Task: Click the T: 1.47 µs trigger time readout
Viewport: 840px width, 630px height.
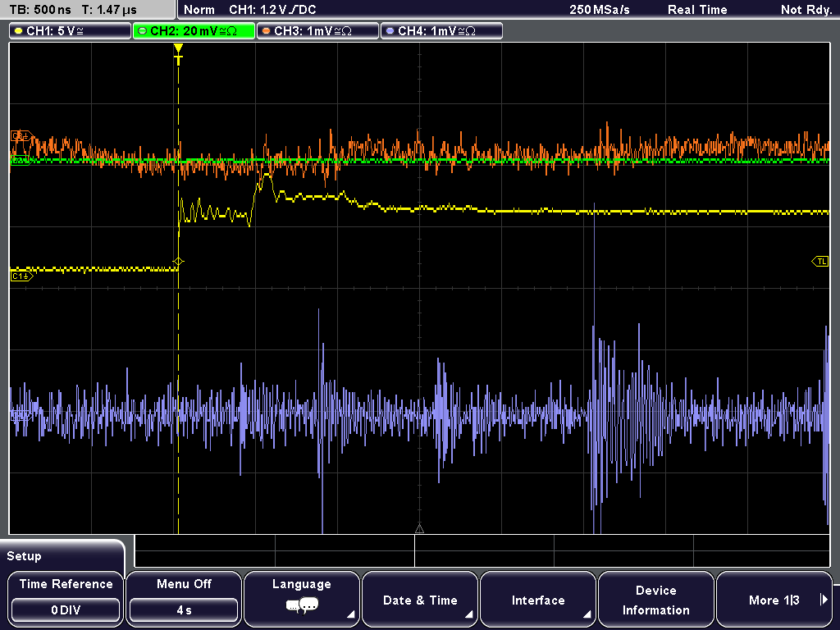Action: pyautogui.click(x=109, y=10)
